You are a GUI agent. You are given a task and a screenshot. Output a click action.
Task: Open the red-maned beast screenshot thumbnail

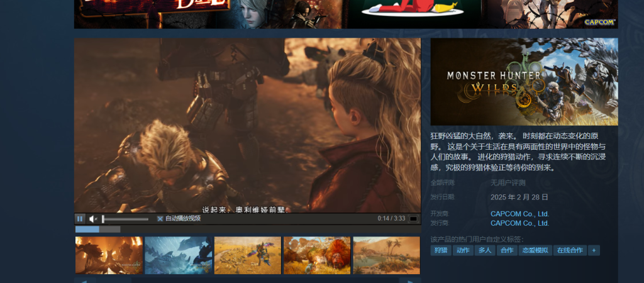point(317,255)
